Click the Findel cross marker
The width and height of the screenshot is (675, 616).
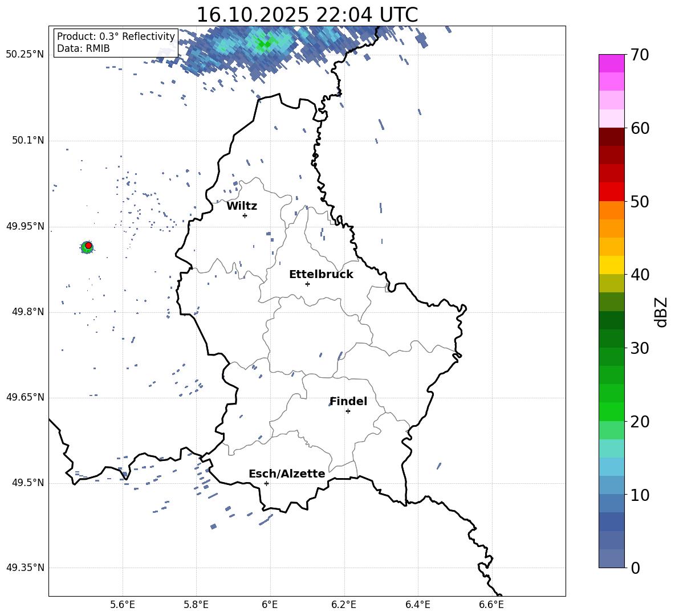[348, 411]
